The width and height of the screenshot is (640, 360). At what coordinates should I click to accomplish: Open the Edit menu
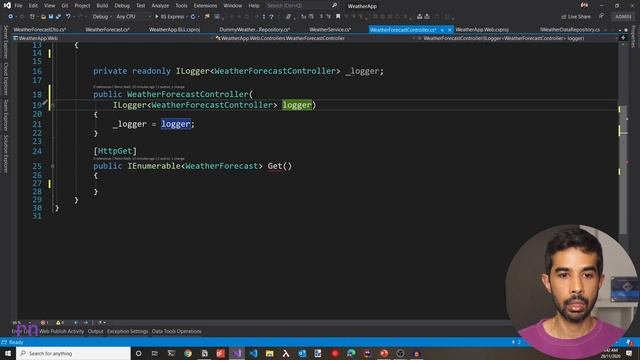coord(33,6)
